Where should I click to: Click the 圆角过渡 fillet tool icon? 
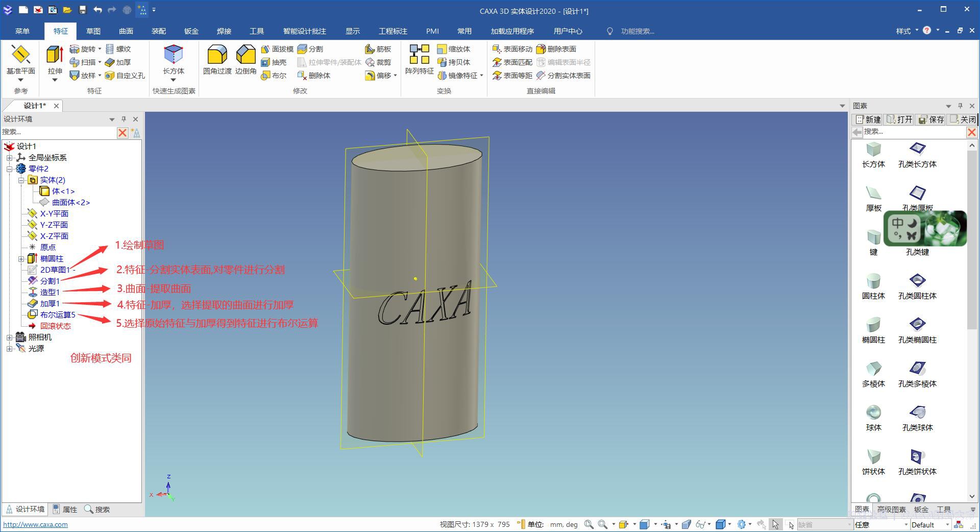(217, 55)
